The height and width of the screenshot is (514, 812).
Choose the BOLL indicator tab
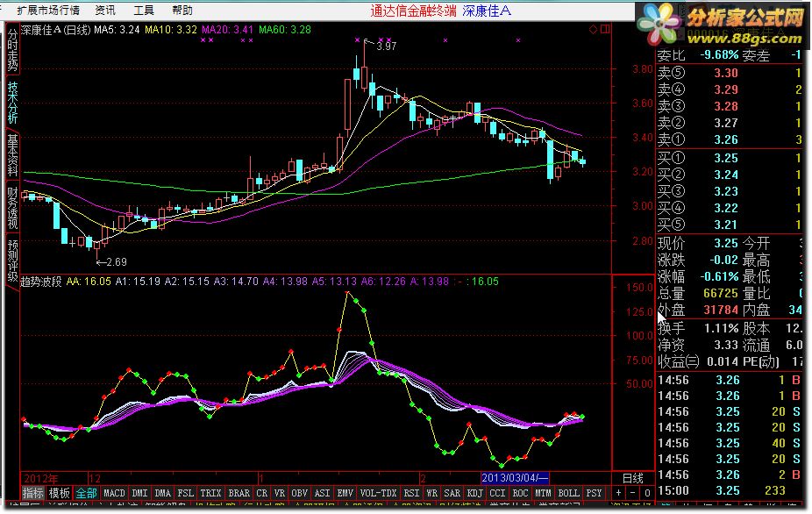tap(568, 493)
